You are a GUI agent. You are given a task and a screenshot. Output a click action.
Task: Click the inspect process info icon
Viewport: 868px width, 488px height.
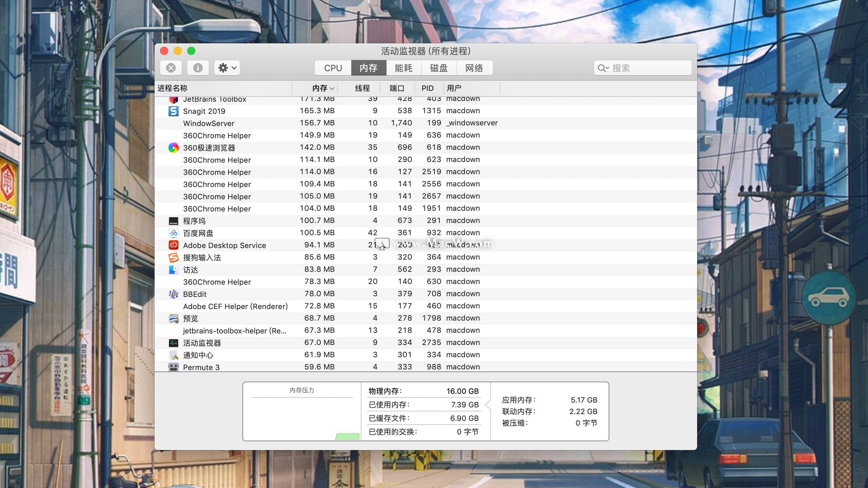coord(198,68)
